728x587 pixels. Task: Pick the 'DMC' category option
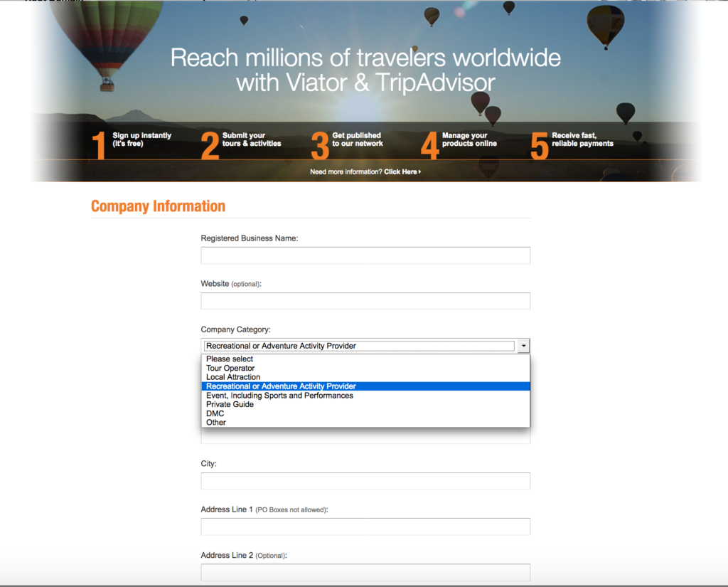click(x=215, y=413)
